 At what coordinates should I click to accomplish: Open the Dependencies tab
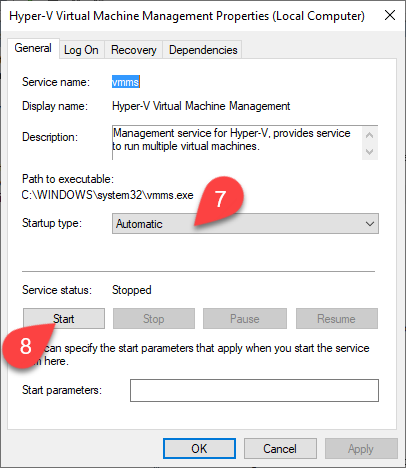tap(203, 50)
